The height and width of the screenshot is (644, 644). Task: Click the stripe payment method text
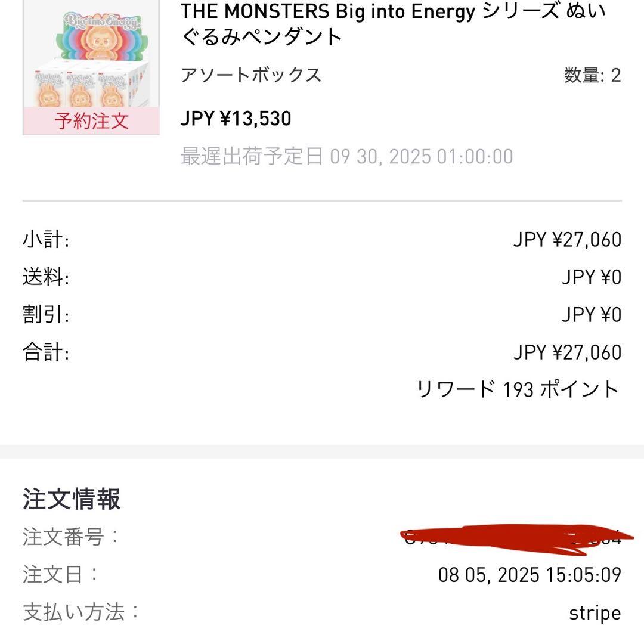(596, 612)
